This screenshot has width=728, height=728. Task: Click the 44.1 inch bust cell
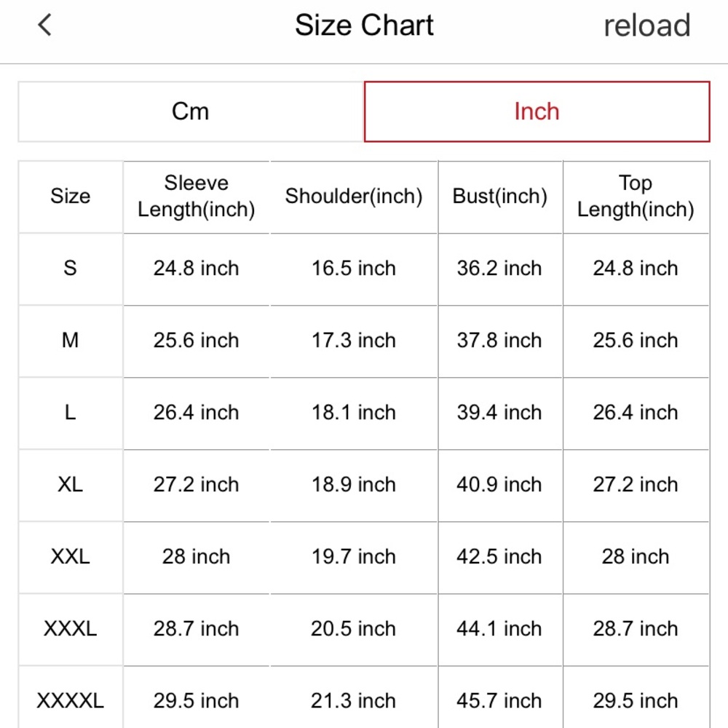coord(499,629)
